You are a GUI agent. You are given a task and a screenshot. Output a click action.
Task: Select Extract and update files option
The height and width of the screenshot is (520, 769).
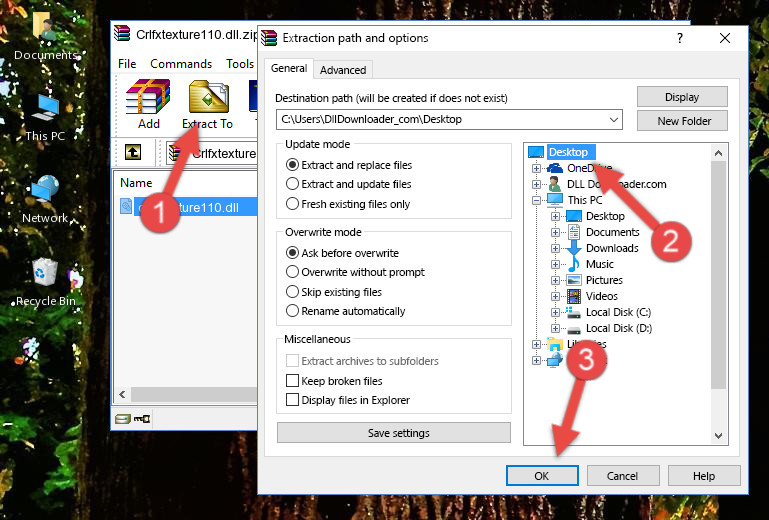click(x=292, y=184)
